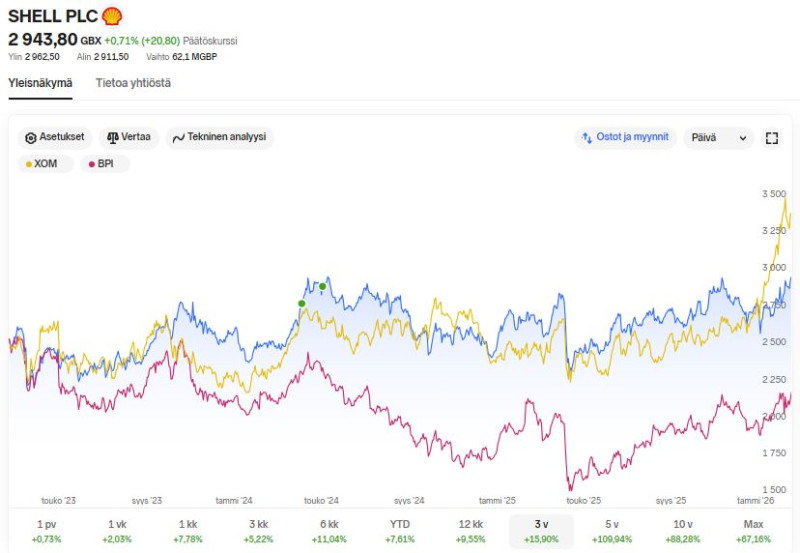Screen dimensions: 800x553
Task: Open Tekninen analyysi view
Action: 219,138
